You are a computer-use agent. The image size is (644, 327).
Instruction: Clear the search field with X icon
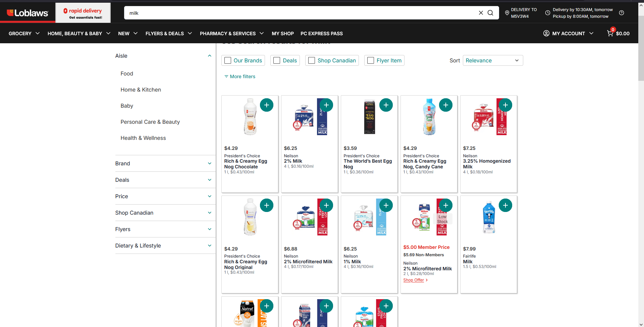(x=481, y=13)
